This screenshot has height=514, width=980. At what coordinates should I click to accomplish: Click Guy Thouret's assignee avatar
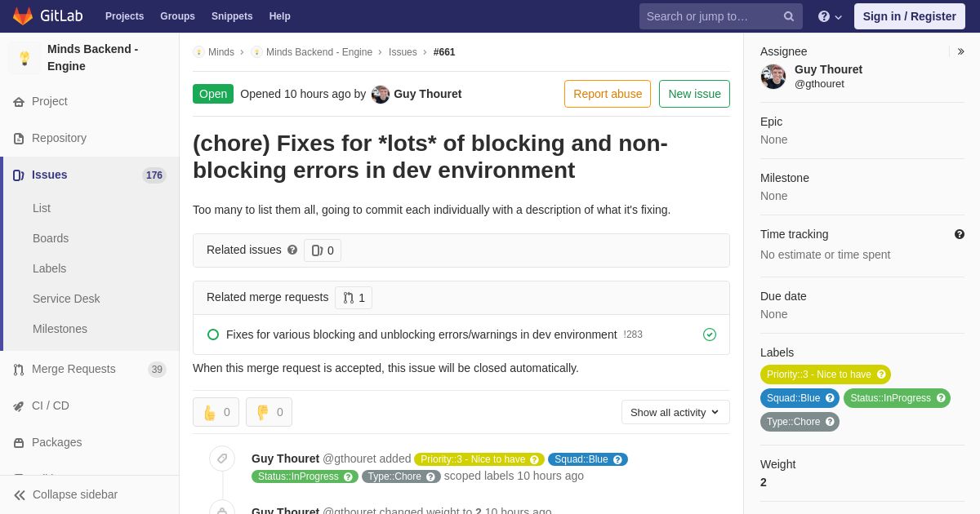tap(773, 77)
